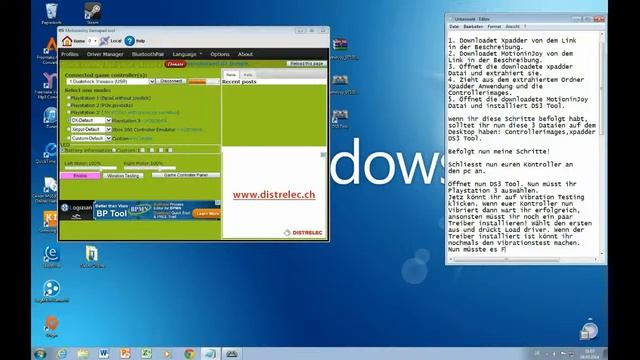Open PowerPoint from the taskbar

125,353
